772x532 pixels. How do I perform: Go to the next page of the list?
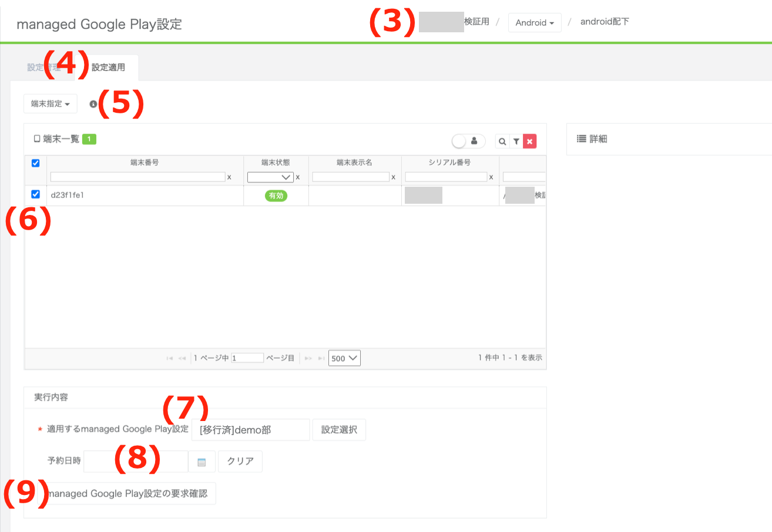coord(308,358)
